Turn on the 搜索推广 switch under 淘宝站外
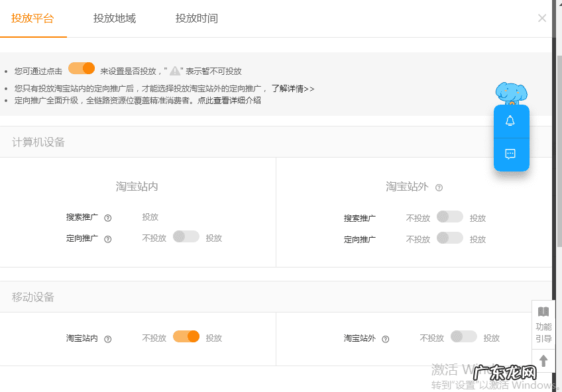562x392 pixels. pyautogui.click(x=449, y=217)
